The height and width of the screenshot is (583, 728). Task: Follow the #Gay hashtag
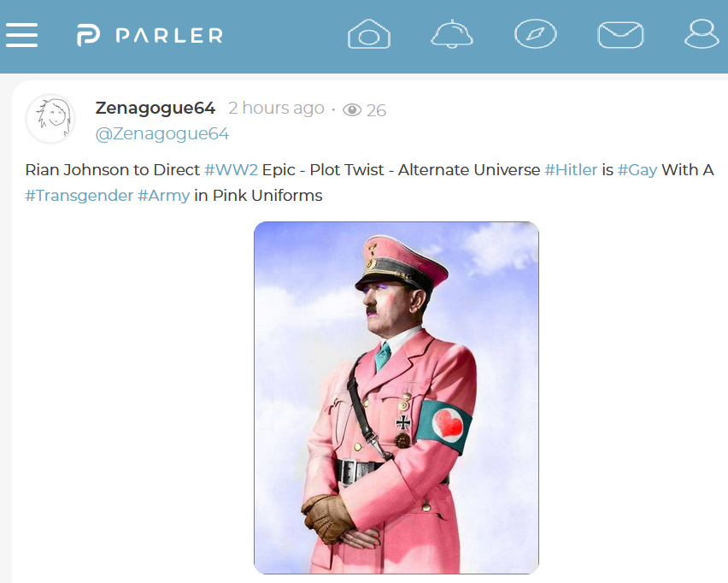coord(637,170)
